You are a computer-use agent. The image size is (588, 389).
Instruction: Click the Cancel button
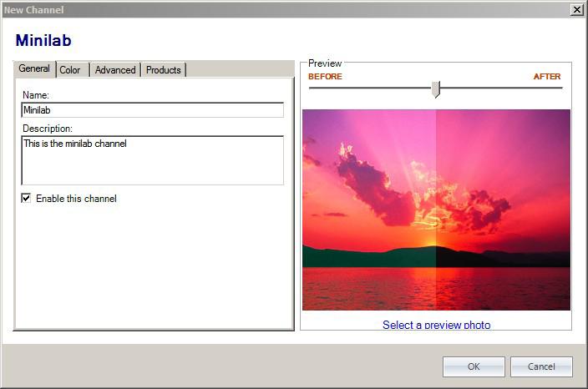541,366
